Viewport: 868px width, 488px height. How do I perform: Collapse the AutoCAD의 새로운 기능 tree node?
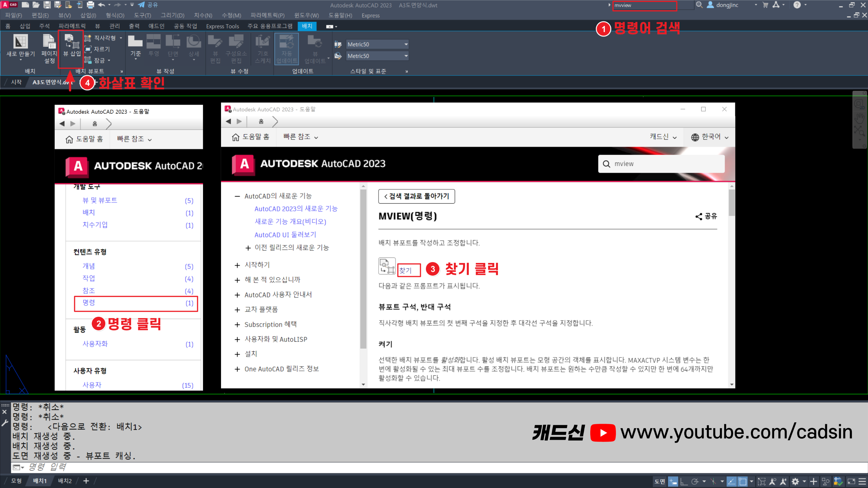237,196
